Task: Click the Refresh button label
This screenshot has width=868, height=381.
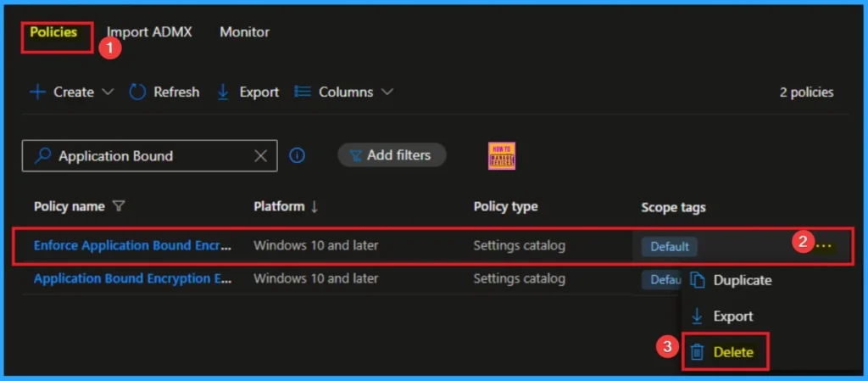Action: (176, 92)
